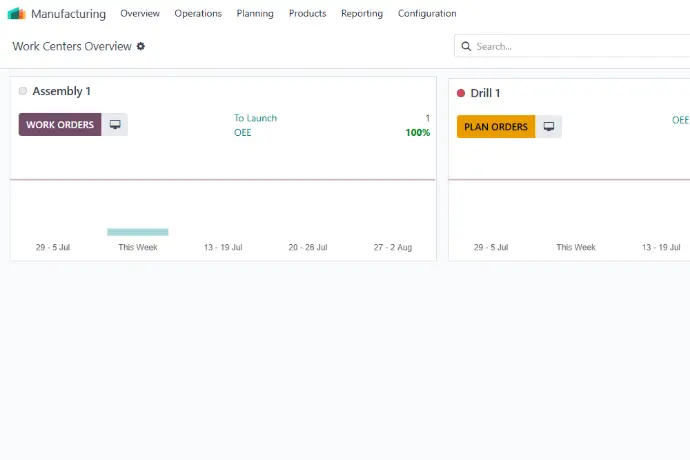This screenshot has width=690, height=460.
Task: Open the Drill 1 monitor tablet view icon
Action: pyautogui.click(x=549, y=127)
